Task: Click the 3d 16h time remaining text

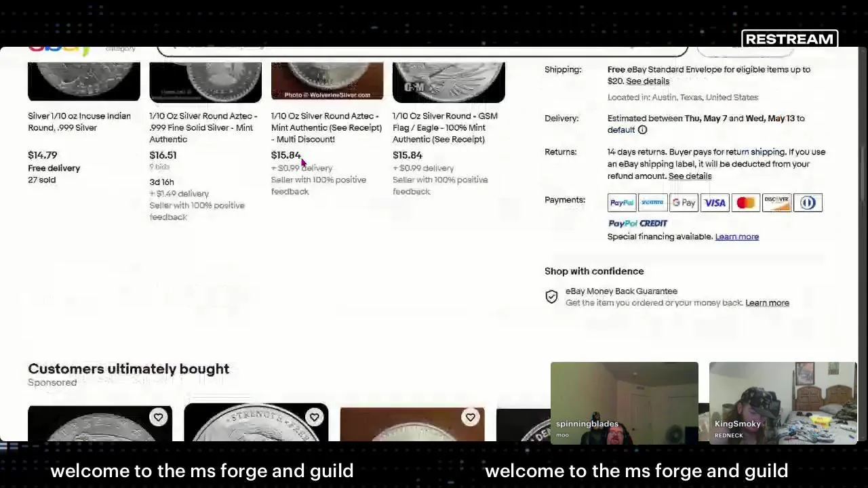Action: click(x=161, y=182)
